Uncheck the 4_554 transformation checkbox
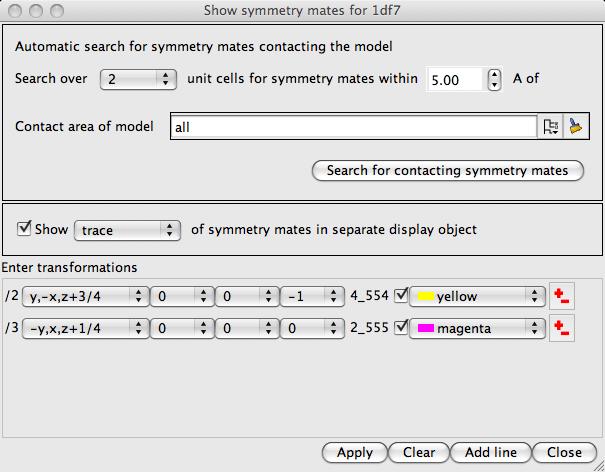The height and width of the screenshot is (472, 605). click(x=401, y=296)
